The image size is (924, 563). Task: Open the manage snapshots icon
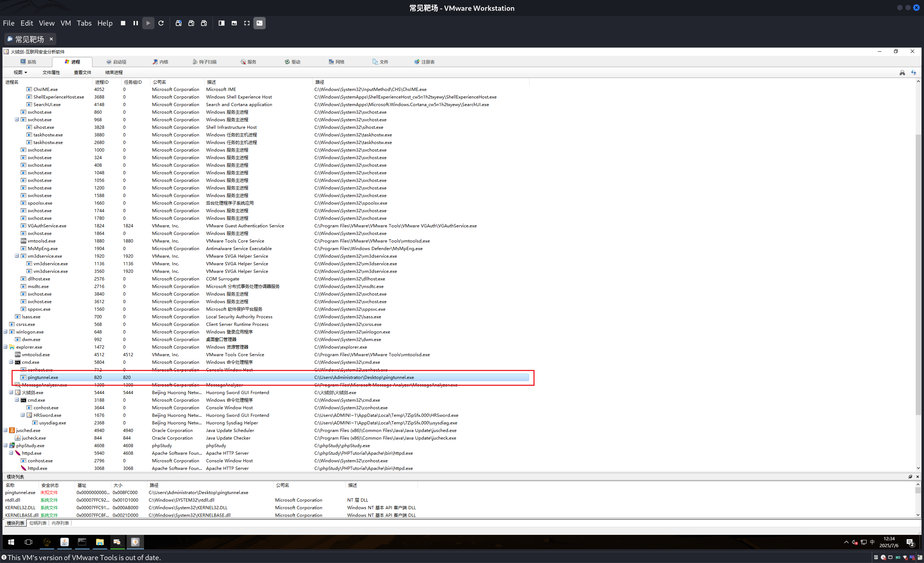204,23
